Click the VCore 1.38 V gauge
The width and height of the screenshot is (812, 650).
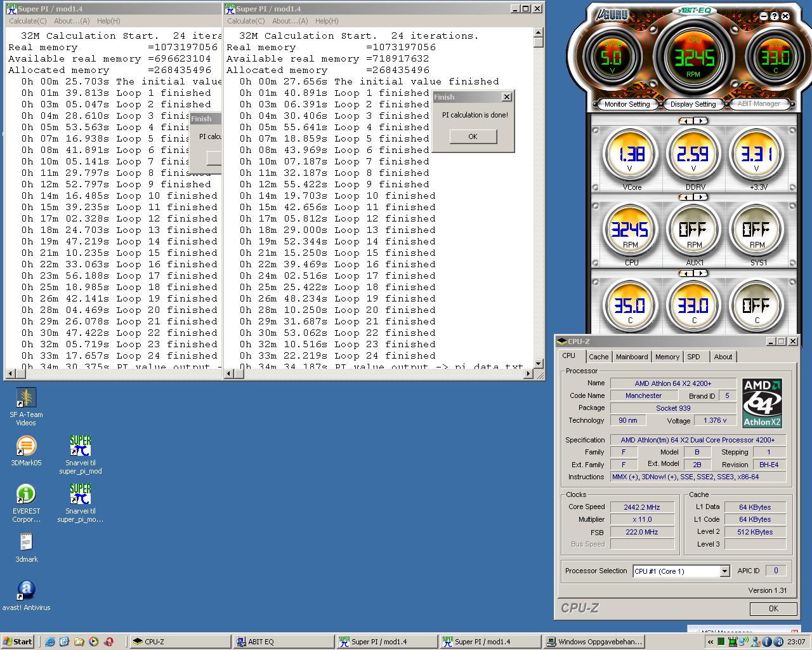pyautogui.click(x=631, y=154)
